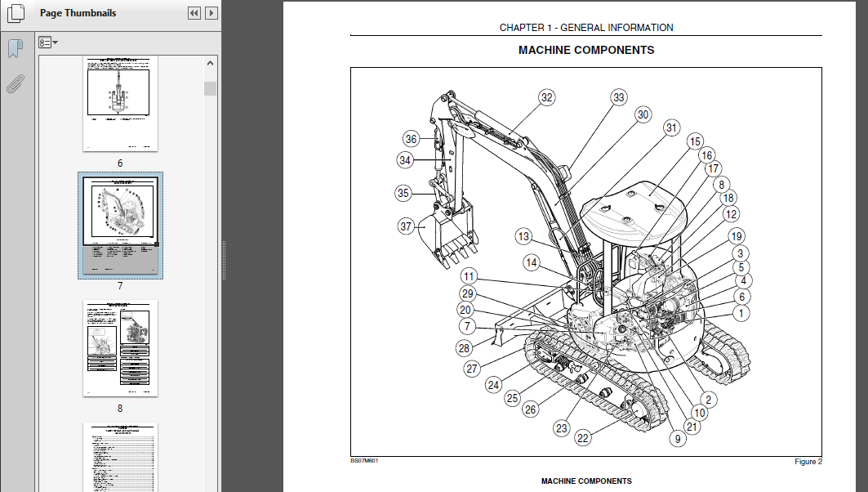Select the page 8 thumbnail
The height and width of the screenshot is (492, 868).
coord(120,348)
